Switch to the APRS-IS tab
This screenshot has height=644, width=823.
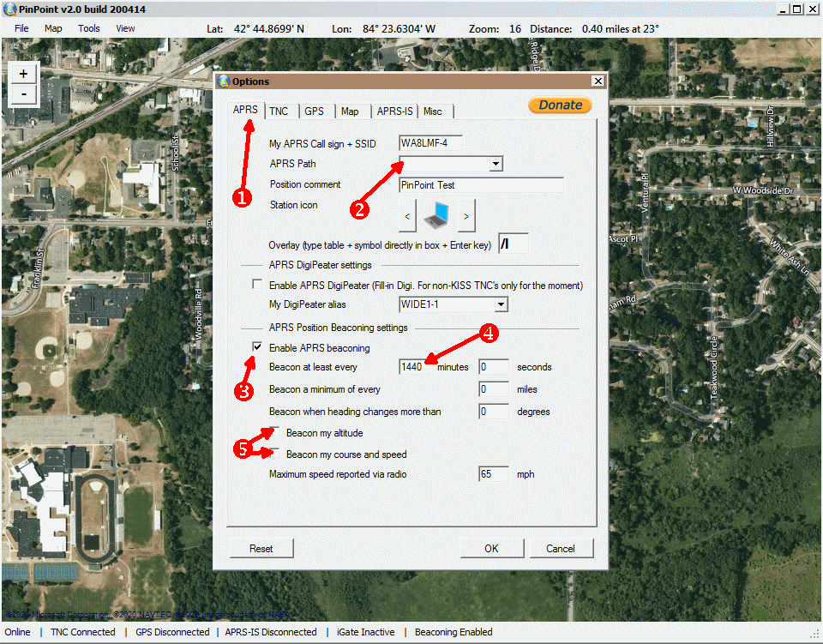click(x=394, y=111)
